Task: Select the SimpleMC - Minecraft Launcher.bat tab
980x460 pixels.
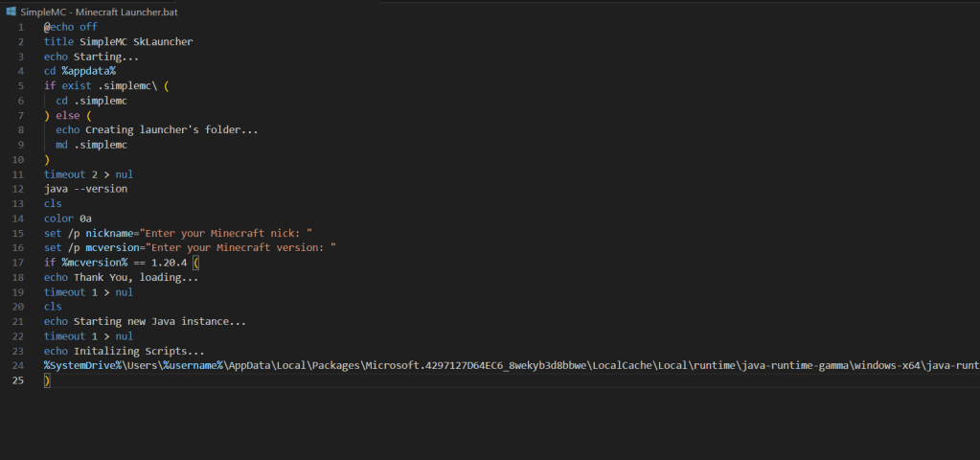Action: click(x=98, y=11)
